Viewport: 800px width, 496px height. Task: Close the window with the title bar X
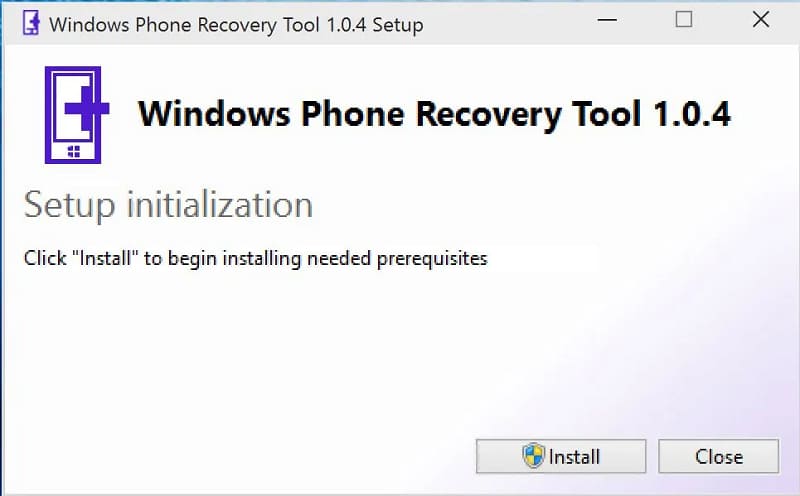(x=761, y=20)
